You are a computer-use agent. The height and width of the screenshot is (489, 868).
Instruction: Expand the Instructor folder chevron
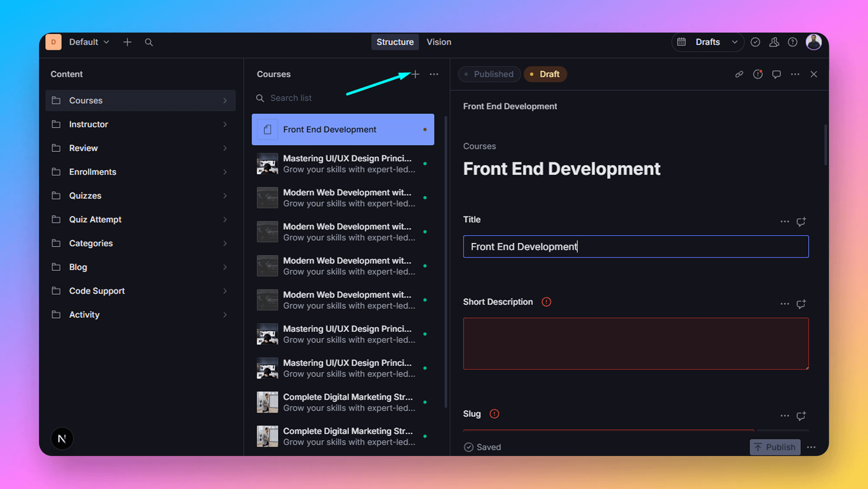225,124
